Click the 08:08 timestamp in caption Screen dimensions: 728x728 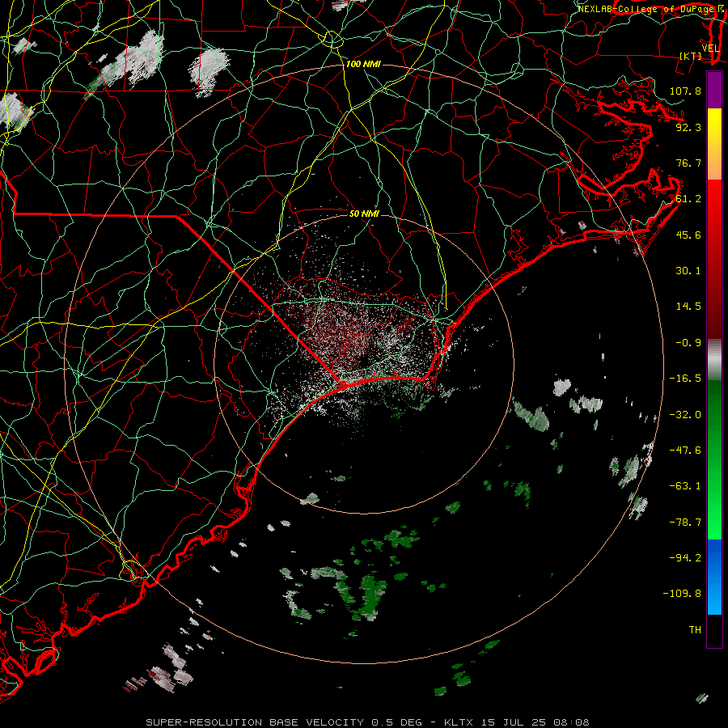[573, 722]
